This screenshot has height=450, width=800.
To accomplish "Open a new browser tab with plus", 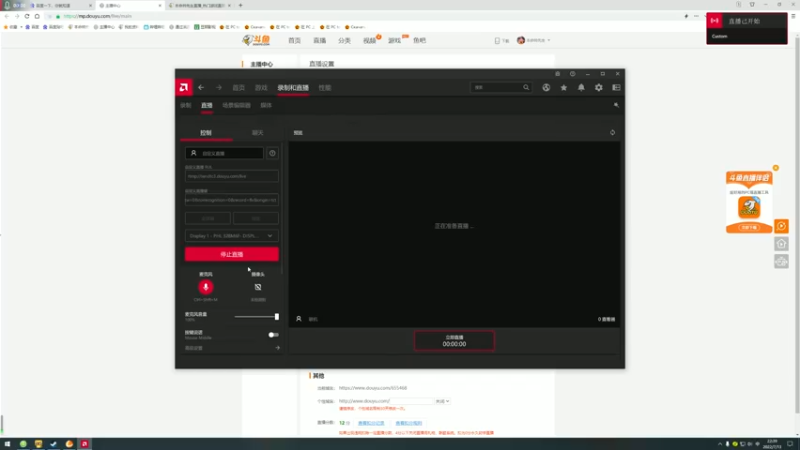I will (241, 5).
